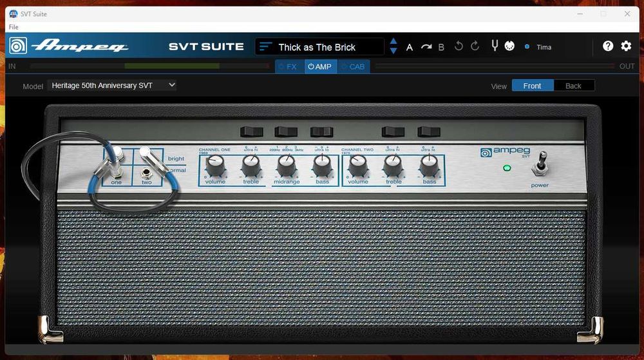644x360 pixels.
Task: Open the File menu
Action: tap(14, 27)
